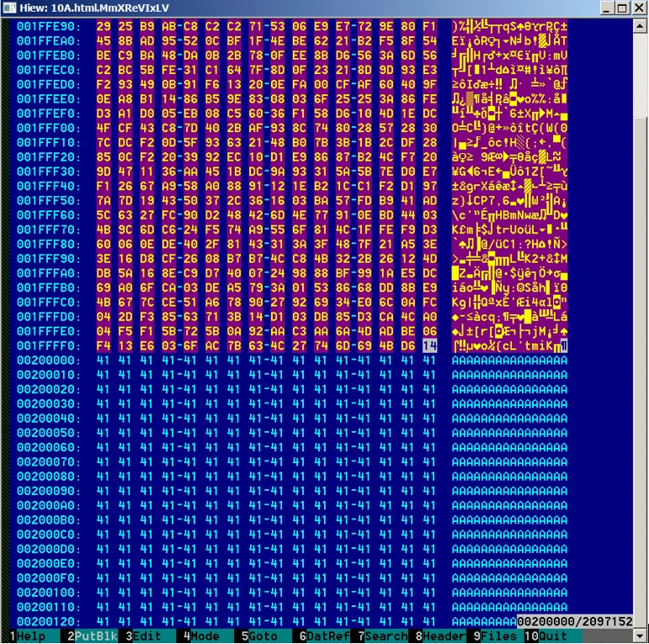Image resolution: width=649 pixels, height=644 pixels.
Task: Switch view via the Mode function key
Action: [x=202, y=636]
